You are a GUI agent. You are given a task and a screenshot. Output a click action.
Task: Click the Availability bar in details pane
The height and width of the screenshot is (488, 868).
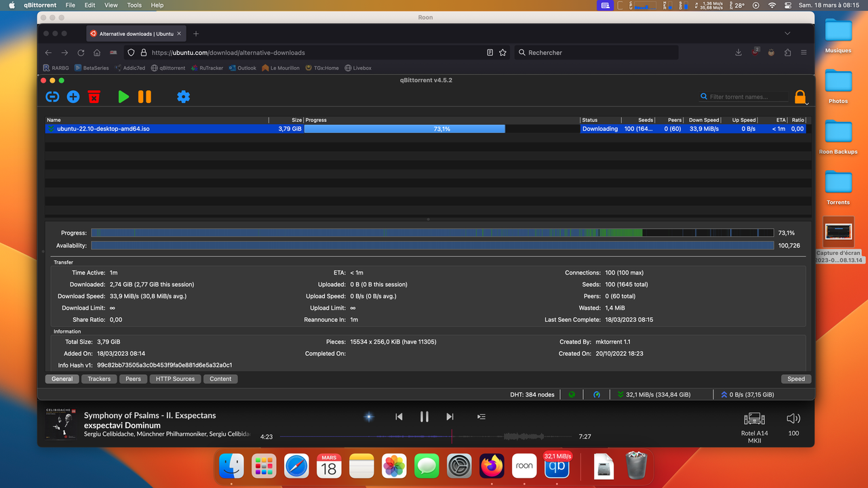point(432,245)
